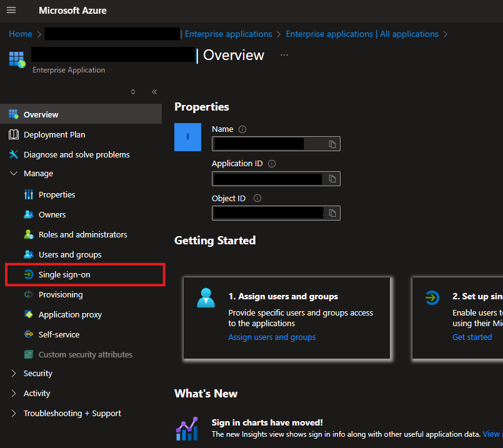Expand the Security section

point(14,373)
